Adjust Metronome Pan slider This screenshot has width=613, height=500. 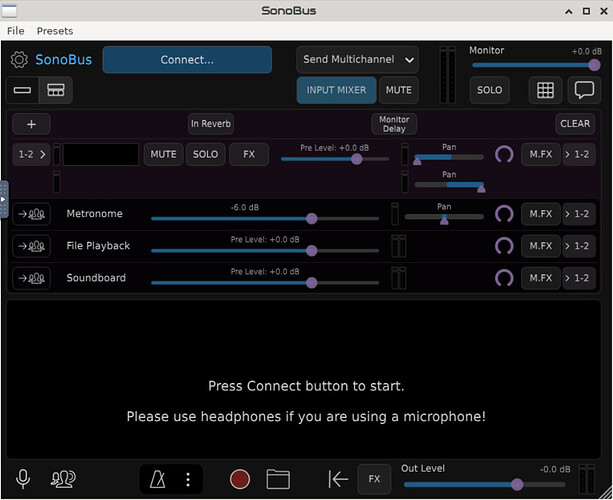pos(444,218)
